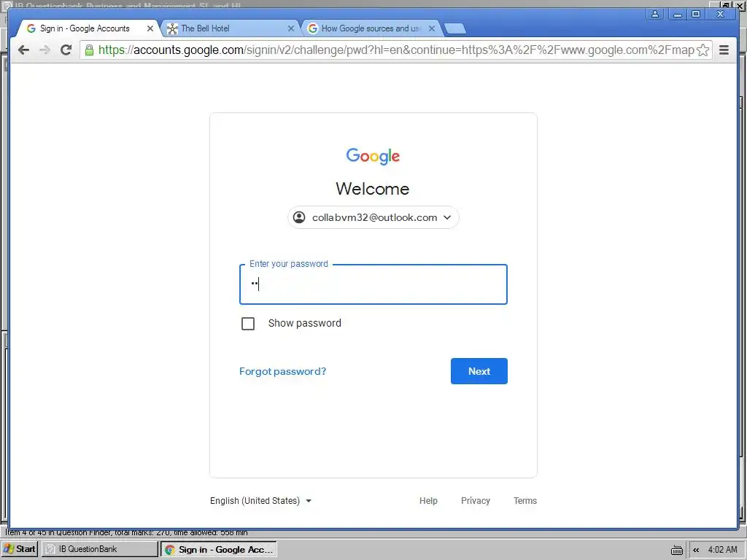Click the Google logo
The height and width of the screenshot is (560, 747).
click(373, 156)
